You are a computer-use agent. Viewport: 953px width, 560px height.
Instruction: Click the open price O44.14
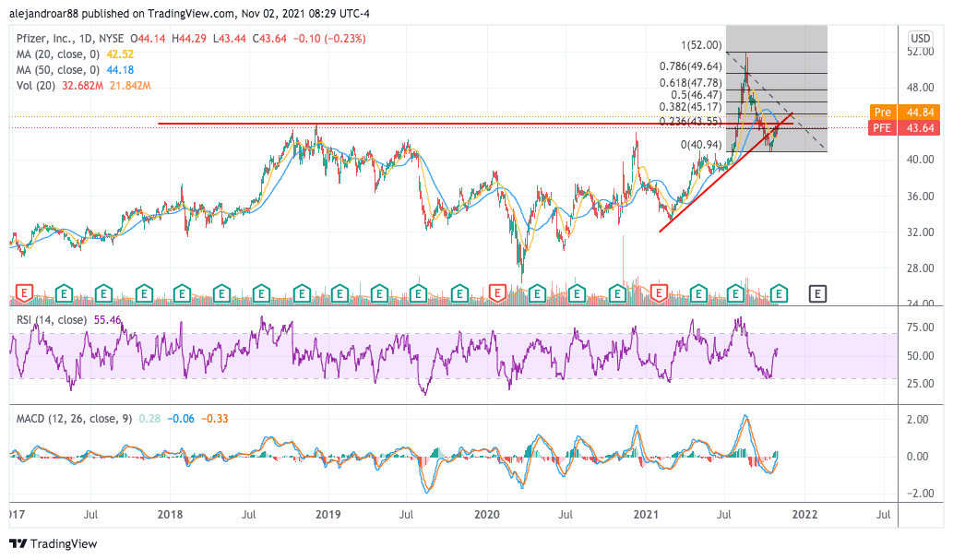(148, 39)
